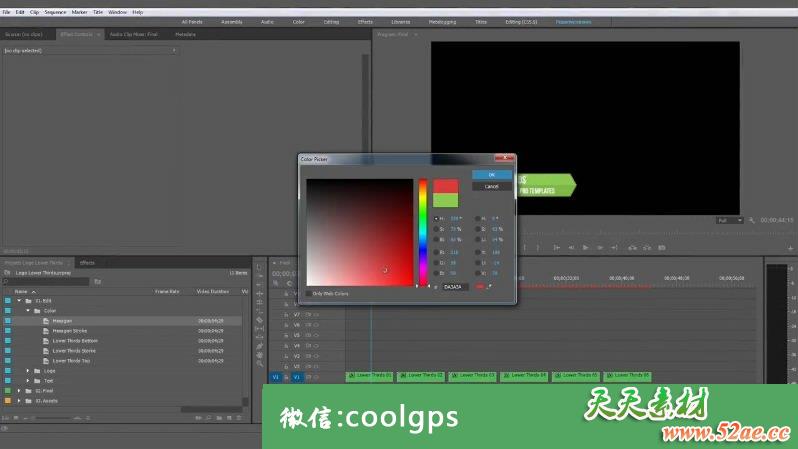Image resolution: width=798 pixels, height=449 pixels.
Task: Click the vertical rainbow hue slider
Action: (423, 231)
